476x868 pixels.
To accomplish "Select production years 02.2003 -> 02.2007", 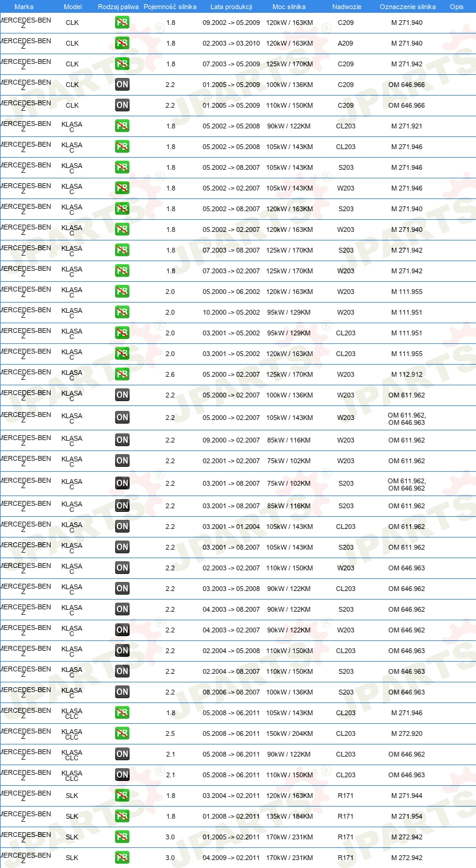I will pyautogui.click(x=231, y=568).
